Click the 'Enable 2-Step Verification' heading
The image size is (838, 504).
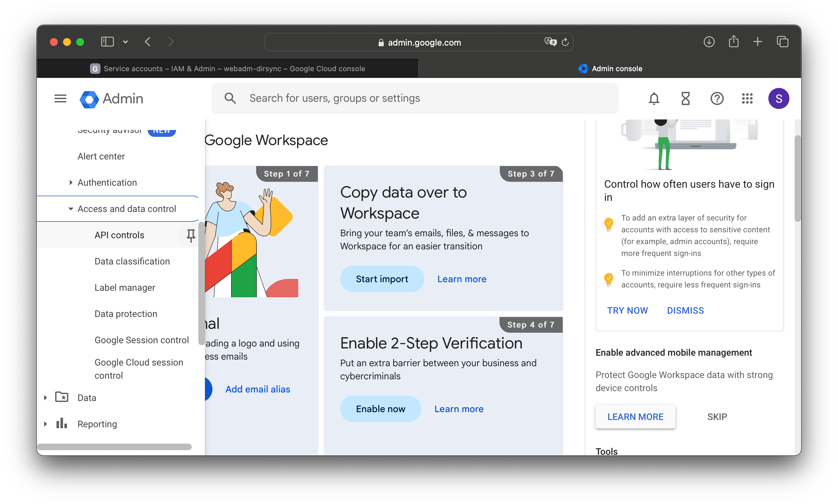click(x=431, y=343)
